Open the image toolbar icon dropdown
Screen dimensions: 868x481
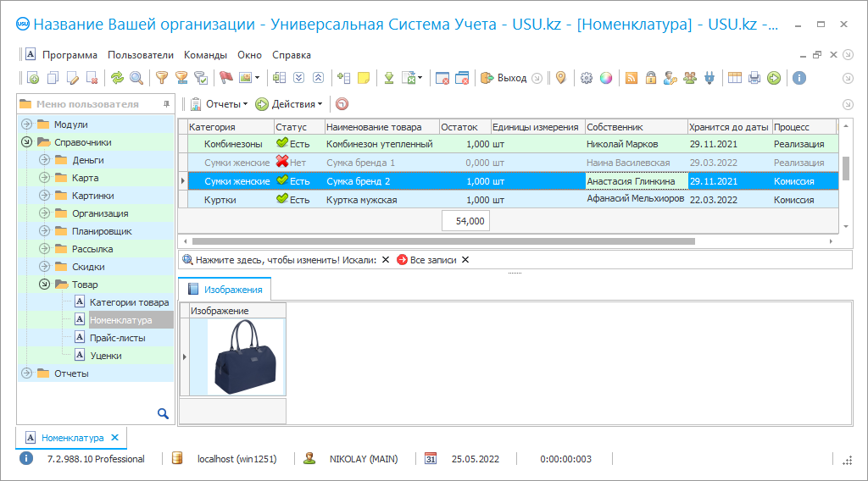258,78
